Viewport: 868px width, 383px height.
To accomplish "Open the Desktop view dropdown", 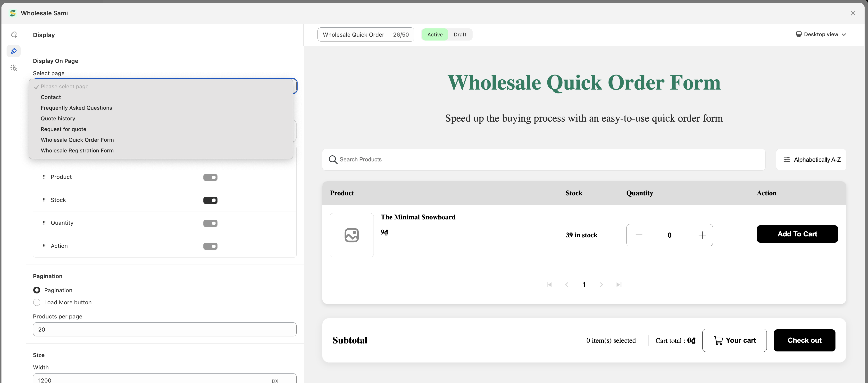I will pos(821,34).
